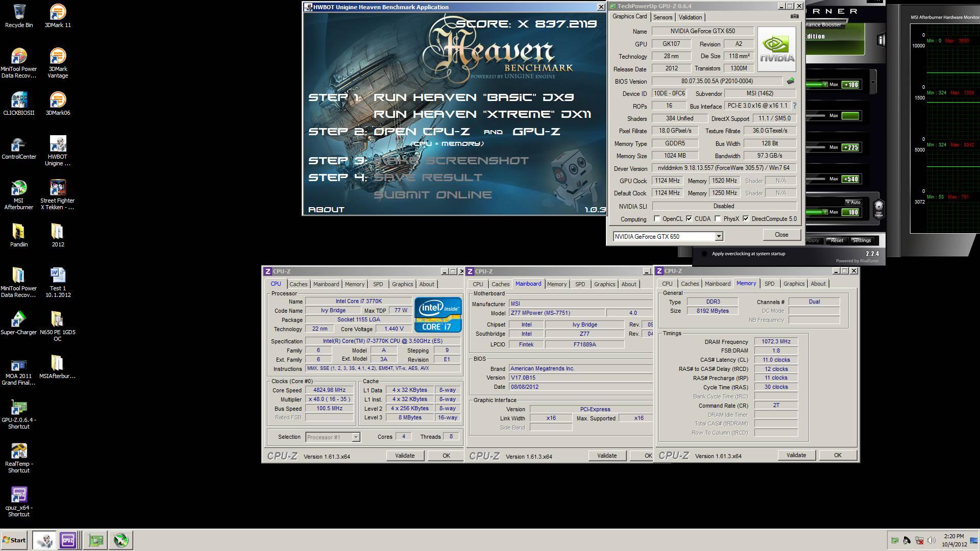
Task: Click Run Heaven Basic DX9
Action: pyautogui.click(x=474, y=97)
